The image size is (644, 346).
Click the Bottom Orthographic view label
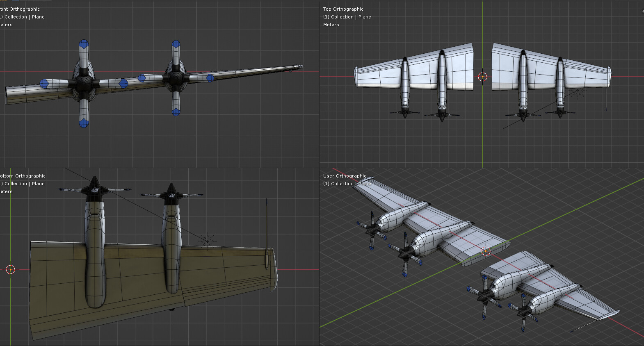pos(23,176)
